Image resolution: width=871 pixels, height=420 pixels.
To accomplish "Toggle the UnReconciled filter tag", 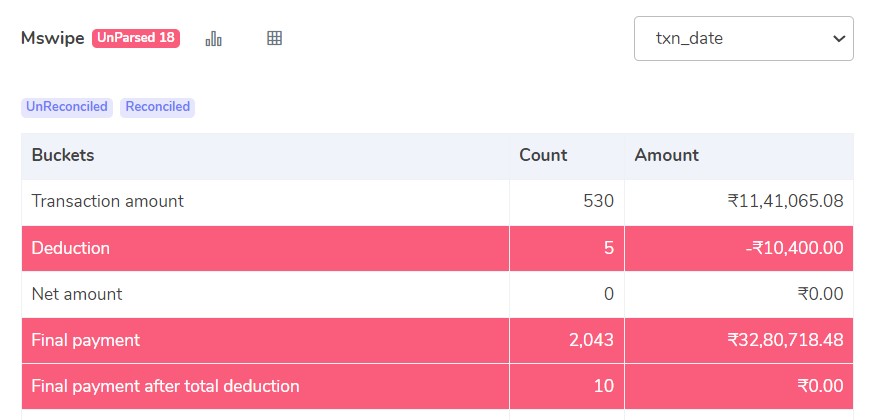I will (x=67, y=107).
